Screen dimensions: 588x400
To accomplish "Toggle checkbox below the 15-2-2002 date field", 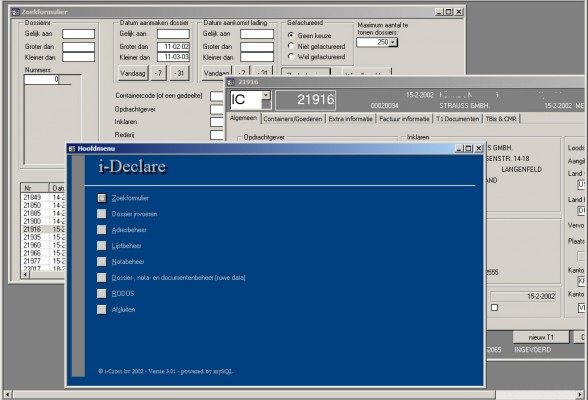I will pos(495,307).
